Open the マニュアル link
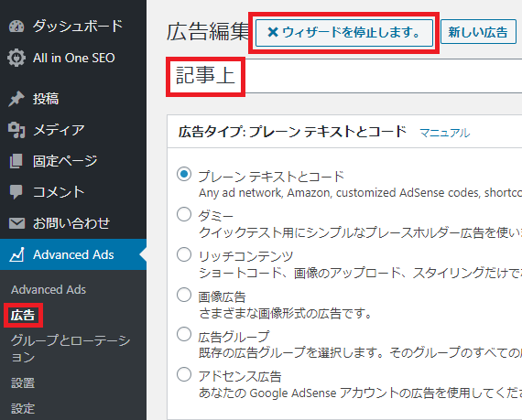The width and height of the screenshot is (522, 420). (x=444, y=133)
